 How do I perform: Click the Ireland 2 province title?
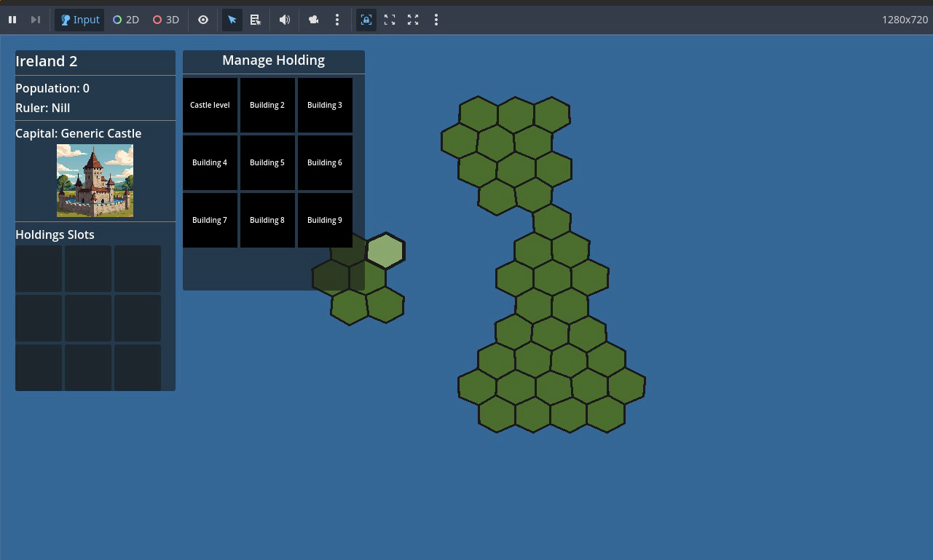click(47, 61)
